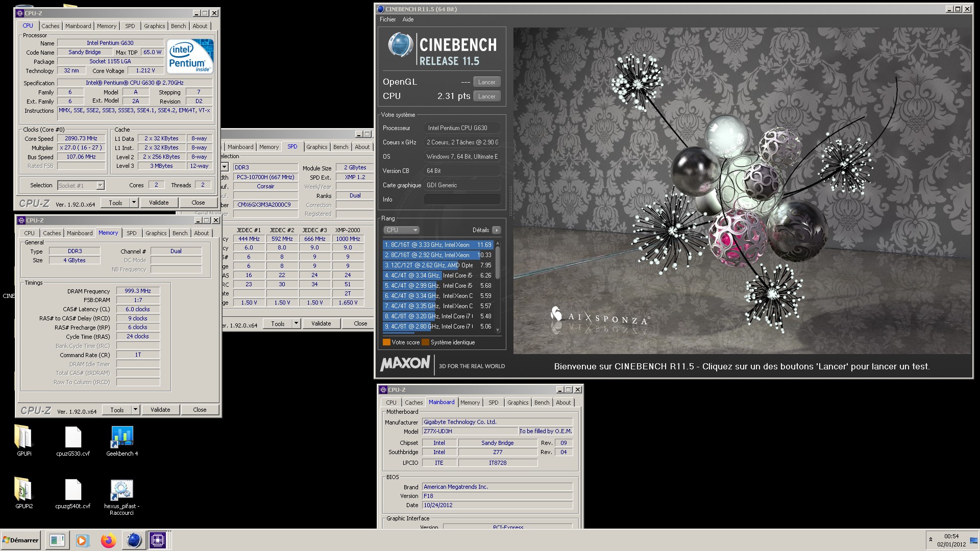Click Tools button in top CPU-Z window
980x551 pixels.
116,203
